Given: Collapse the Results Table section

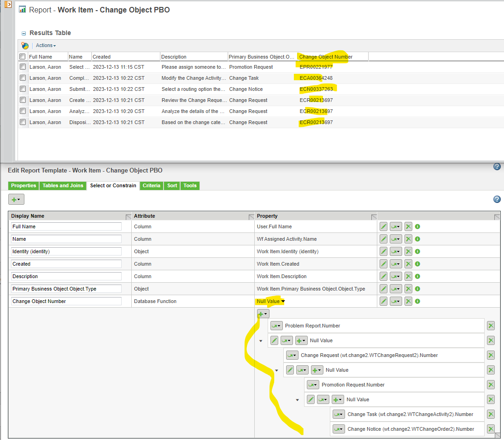Looking at the screenshot, I should (23, 33).
